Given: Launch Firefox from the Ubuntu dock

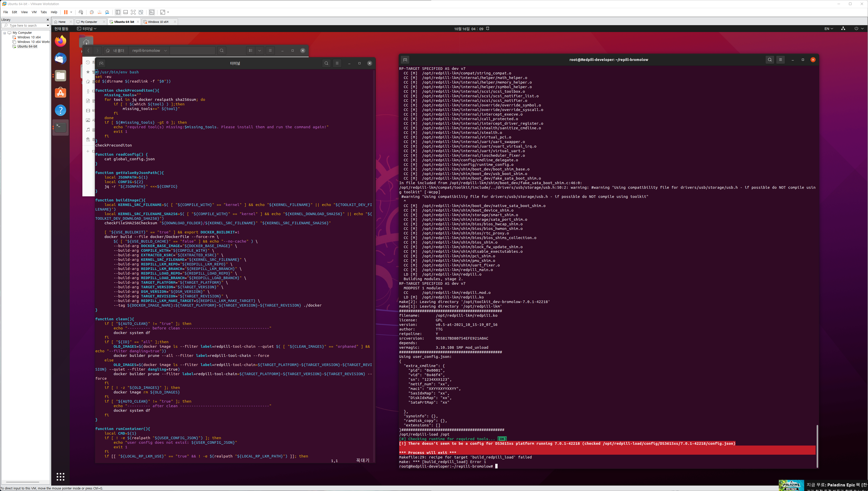Looking at the screenshot, I should pos(61,41).
